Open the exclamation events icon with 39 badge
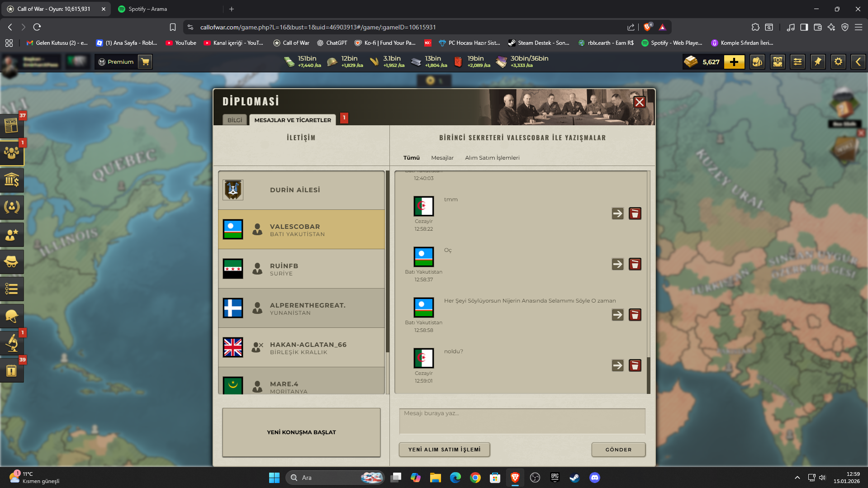Viewport: 868px width, 488px height. (11, 370)
